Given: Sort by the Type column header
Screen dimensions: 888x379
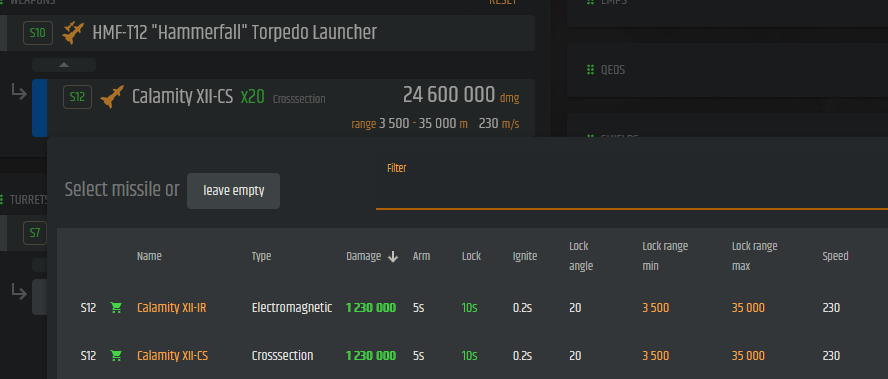Looking at the screenshot, I should pos(261,256).
